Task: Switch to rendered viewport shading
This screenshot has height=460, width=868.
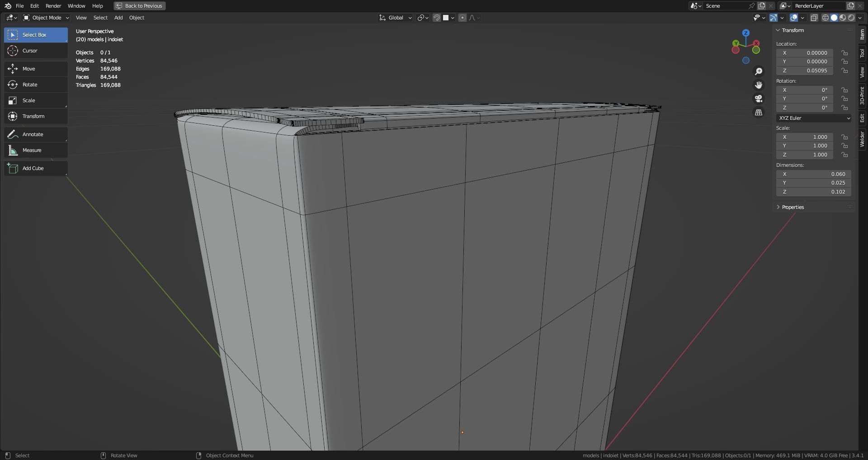Action: click(x=851, y=18)
